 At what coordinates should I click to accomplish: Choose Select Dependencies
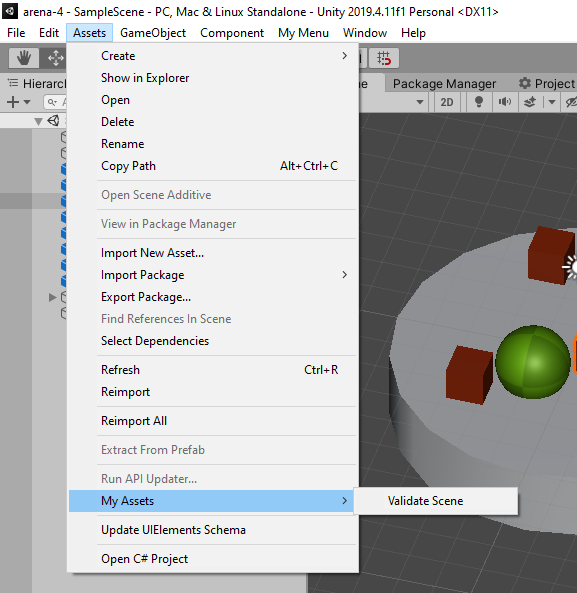pyautogui.click(x=213, y=341)
